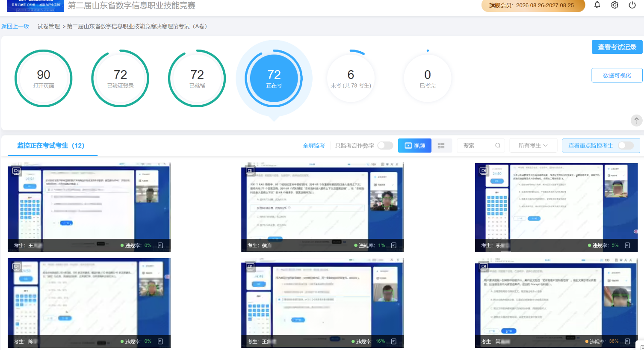Open the record icon beside 王's 违规率 0%
644x350 pixels.
click(x=160, y=245)
